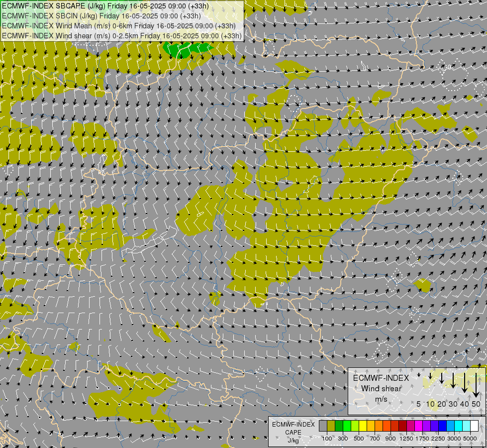Viewport: 487px width, 448px height.
Task: Click the "m/s" unit in shear legend
Action: [x=381, y=399]
